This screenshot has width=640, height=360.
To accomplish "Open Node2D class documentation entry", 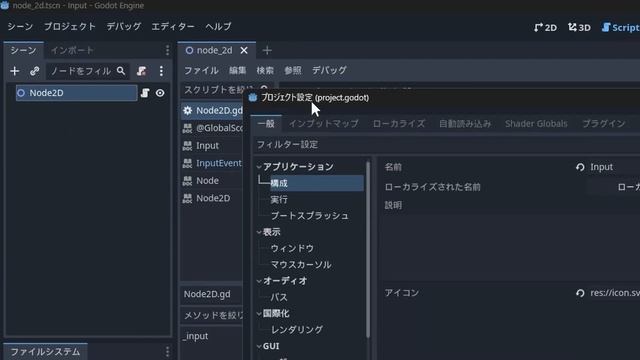I will click(212, 198).
